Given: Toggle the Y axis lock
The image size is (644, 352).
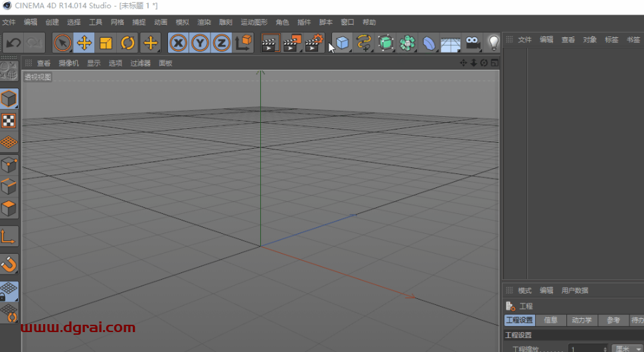Looking at the screenshot, I should point(200,44).
